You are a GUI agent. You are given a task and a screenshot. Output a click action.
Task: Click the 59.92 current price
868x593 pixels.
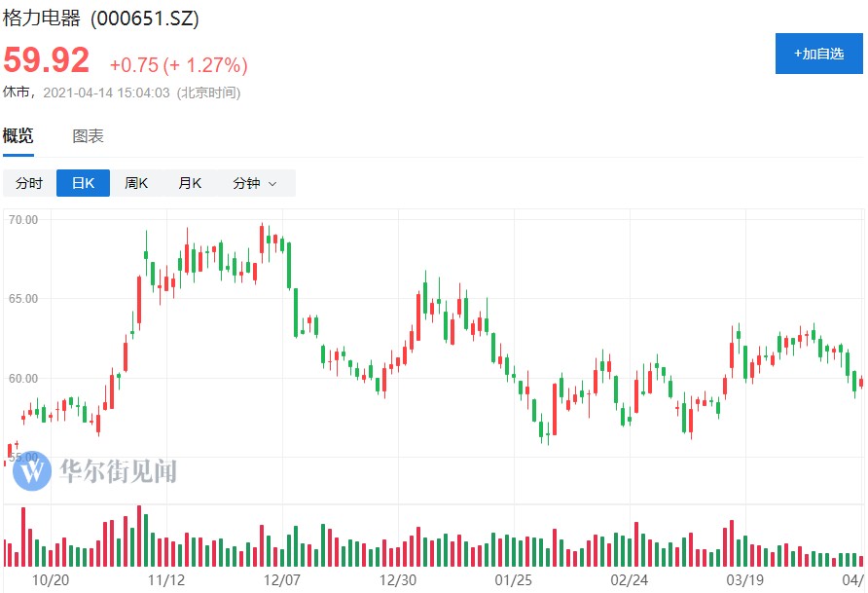coord(47,60)
